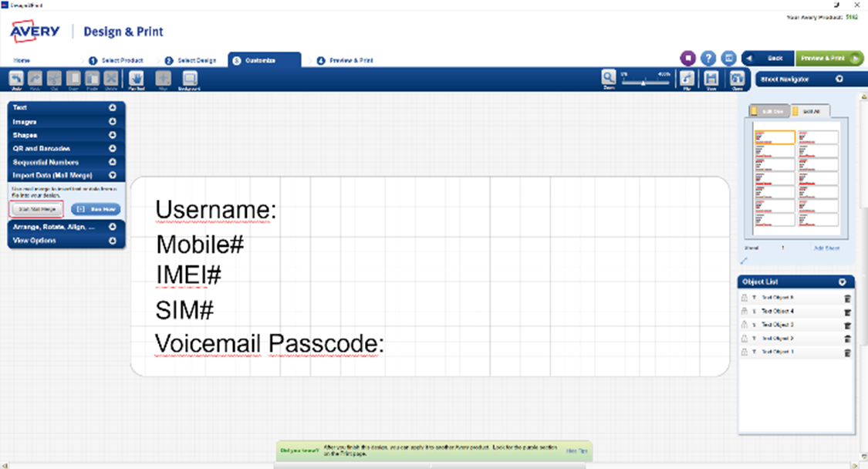Viewport: 868px width, 469px height.
Task: Expand the QR and Barcodes section
Action: coord(113,149)
